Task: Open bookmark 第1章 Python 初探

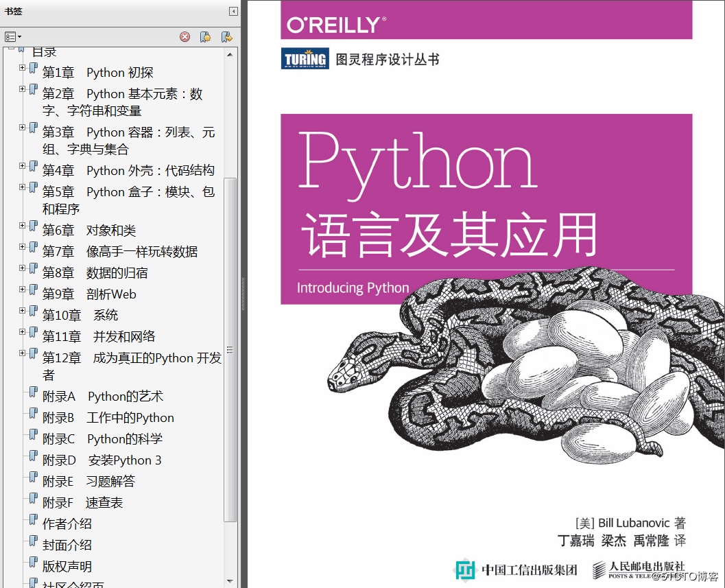Action: pos(97,73)
